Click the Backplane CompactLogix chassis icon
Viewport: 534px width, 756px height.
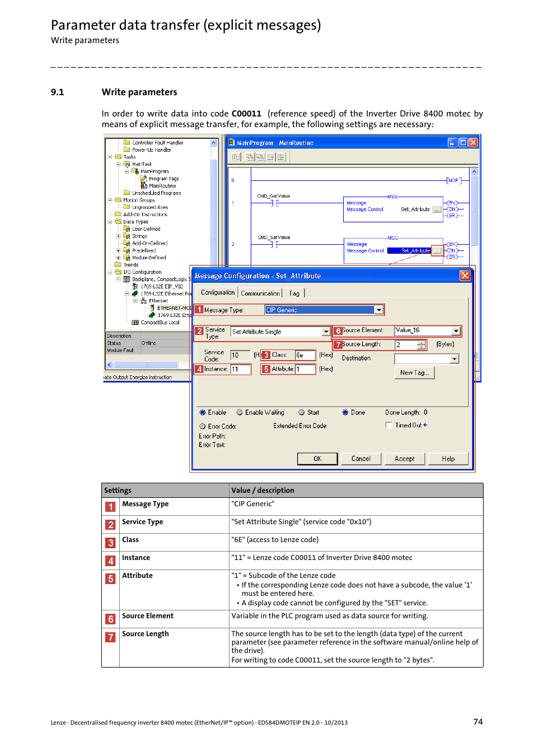point(127,279)
